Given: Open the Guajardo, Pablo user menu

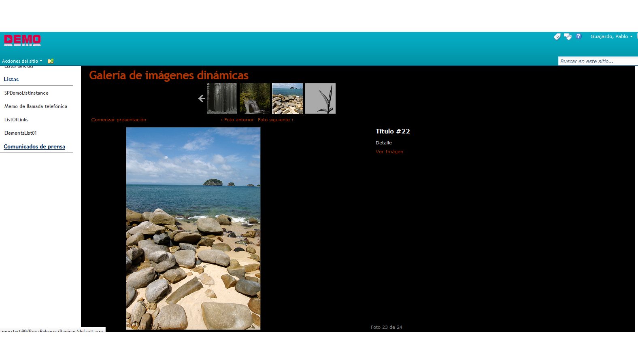Looking at the screenshot, I should [611, 36].
